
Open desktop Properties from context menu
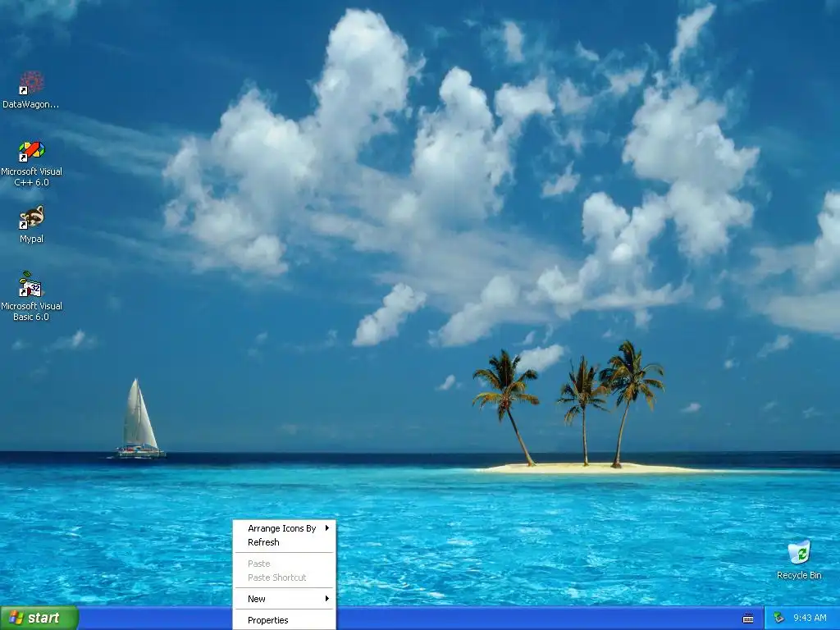[x=285, y=620]
